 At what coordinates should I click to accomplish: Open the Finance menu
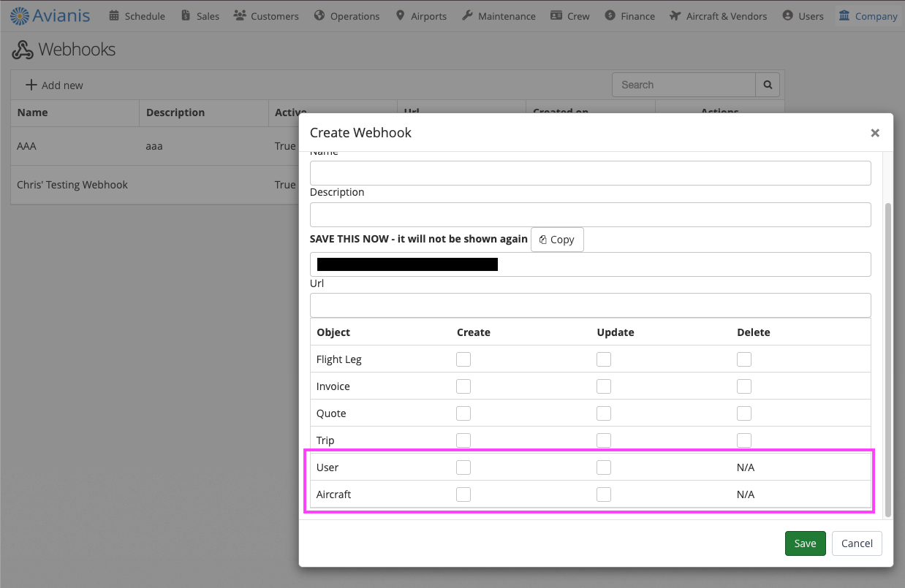[x=629, y=16]
